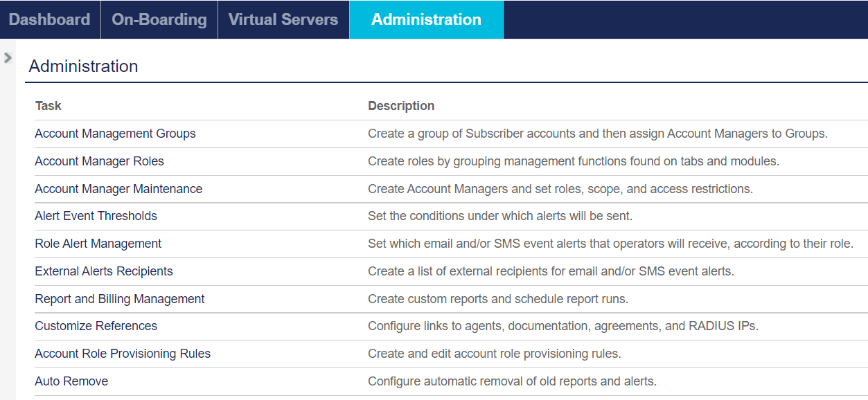
Task: Select the Administration page heading
Action: click(82, 67)
